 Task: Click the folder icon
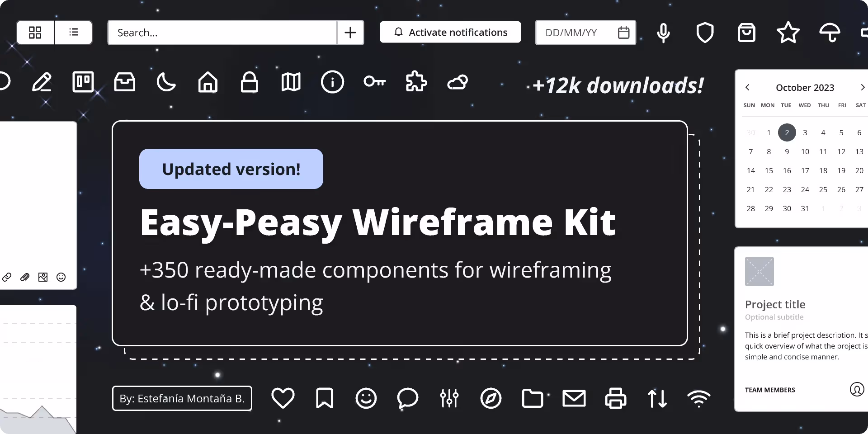[533, 398]
